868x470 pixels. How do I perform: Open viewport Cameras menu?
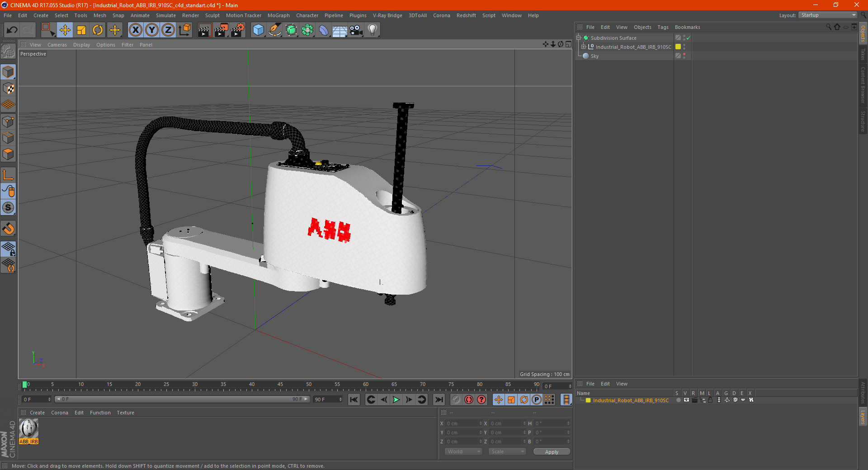coord(57,45)
